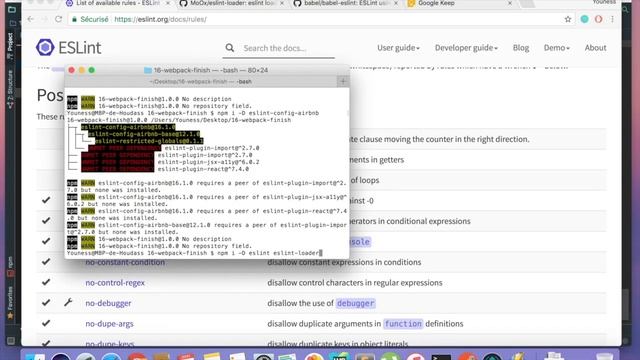Click the eslint.org address bar

pyautogui.click(x=314, y=19)
